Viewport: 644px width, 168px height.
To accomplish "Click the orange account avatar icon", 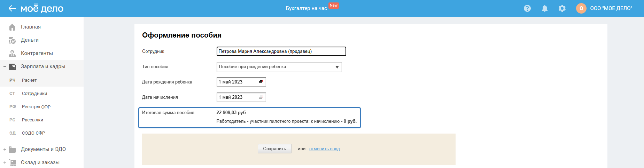I will [x=581, y=8].
